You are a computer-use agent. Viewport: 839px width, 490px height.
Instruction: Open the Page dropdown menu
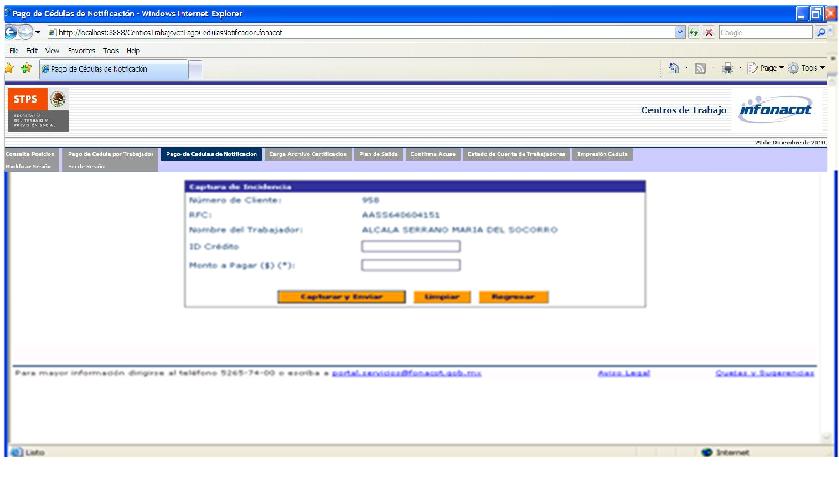(x=769, y=68)
